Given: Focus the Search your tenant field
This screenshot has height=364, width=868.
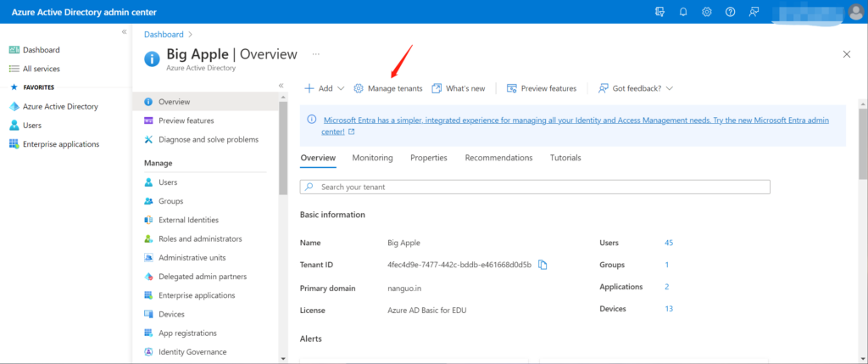Looking at the screenshot, I should (x=535, y=188).
